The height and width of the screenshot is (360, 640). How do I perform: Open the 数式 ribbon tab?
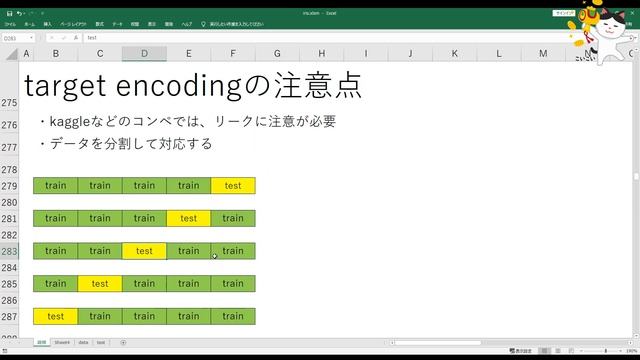(100, 24)
